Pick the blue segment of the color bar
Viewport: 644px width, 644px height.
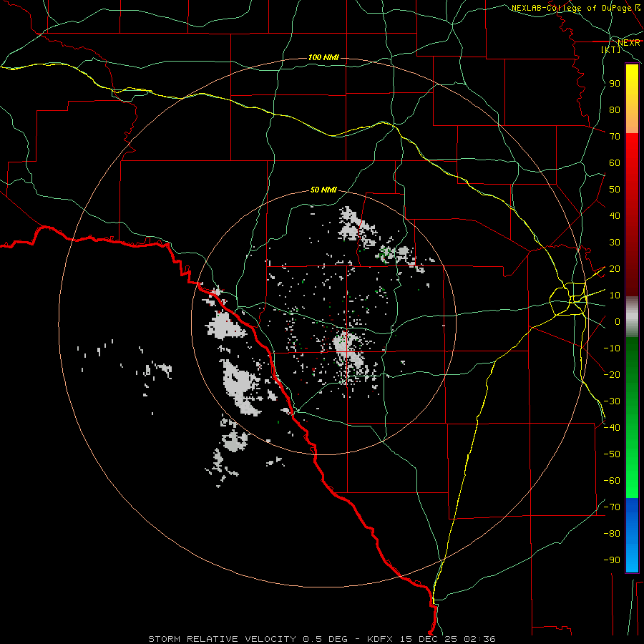pos(632,535)
